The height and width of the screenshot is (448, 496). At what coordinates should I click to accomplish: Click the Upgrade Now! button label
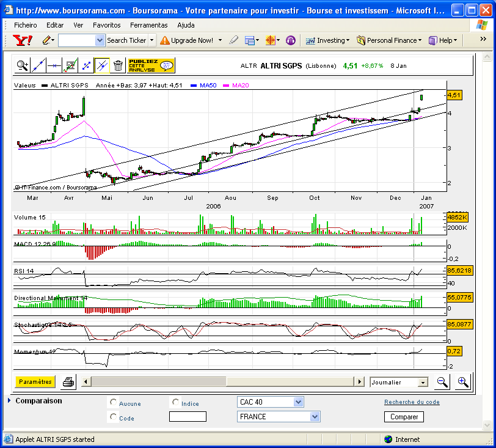192,40
